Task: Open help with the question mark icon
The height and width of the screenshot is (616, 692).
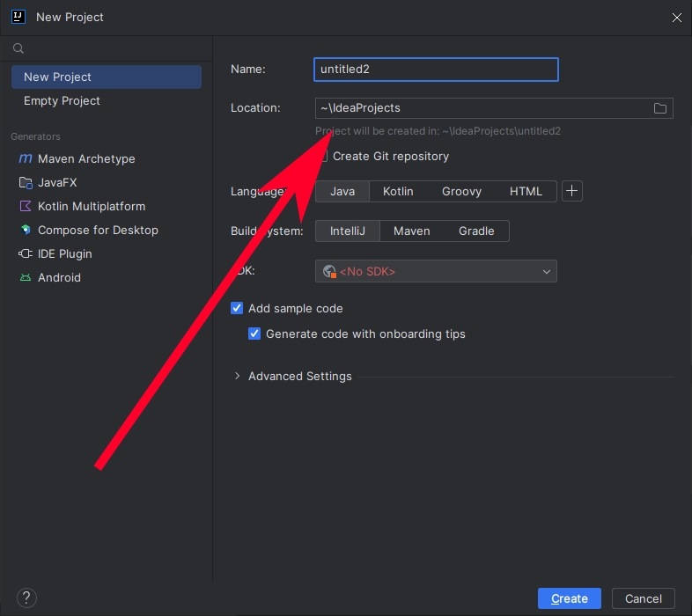Action: pyautogui.click(x=26, y=598)
